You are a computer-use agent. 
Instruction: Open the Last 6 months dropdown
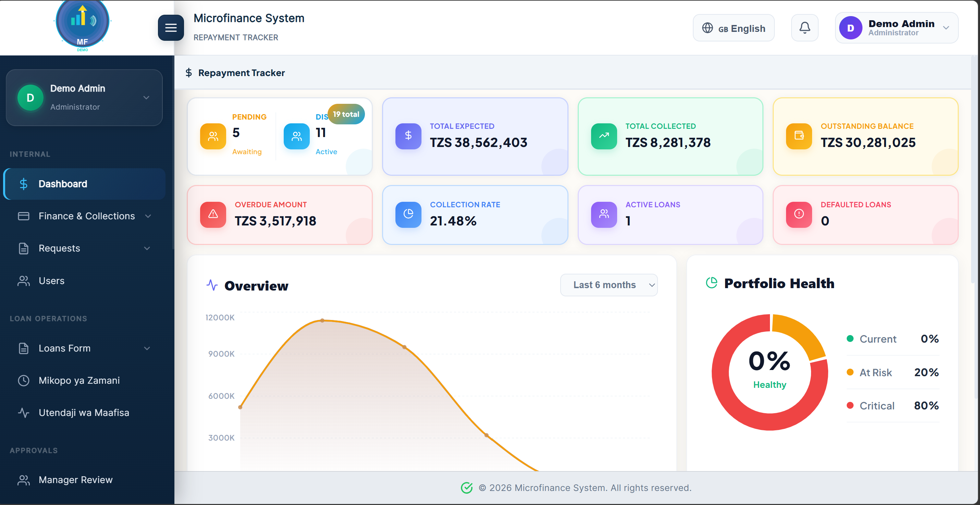click(x=609, y=285)
